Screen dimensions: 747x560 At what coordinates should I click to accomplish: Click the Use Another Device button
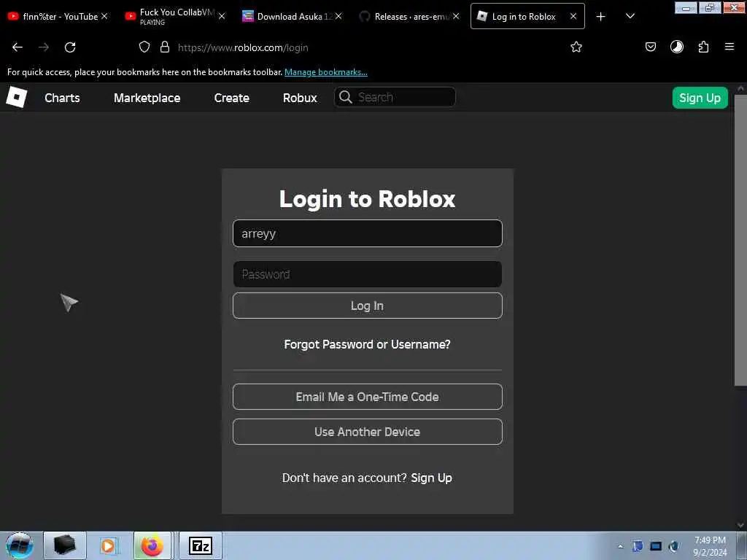[x=368, y=432]
